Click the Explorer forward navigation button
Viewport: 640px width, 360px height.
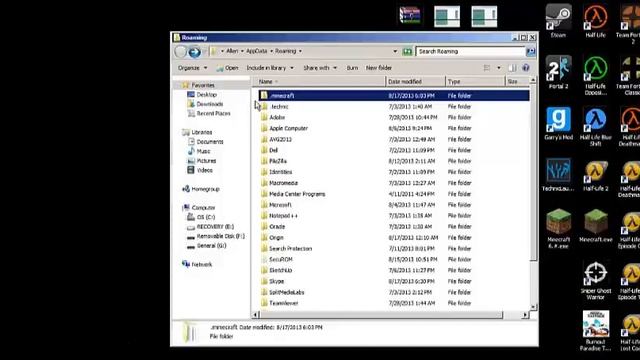click(x=195, y=51)
